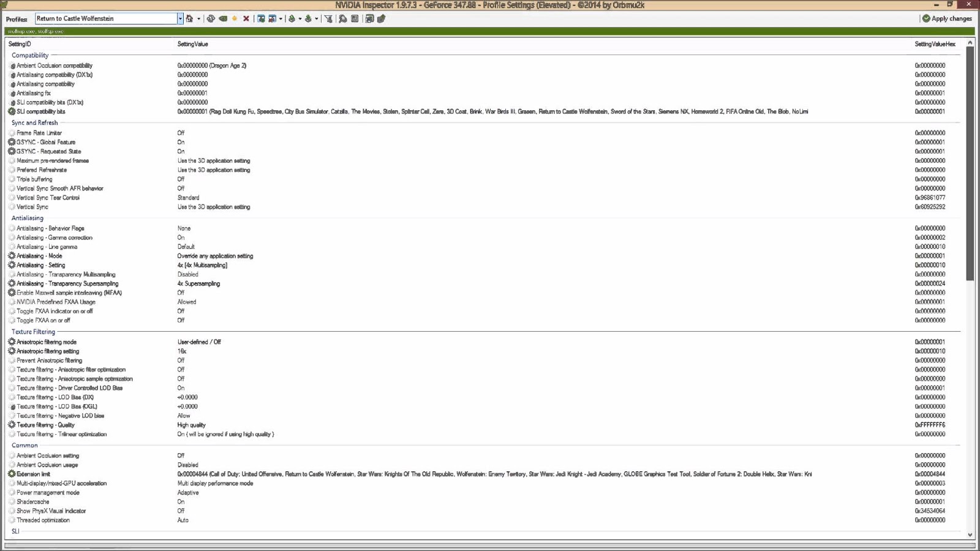Click gear icon of Antialiasing - Transparency Supersampling
The height and width of the screenshot is (551, 980).
point(12,283)
